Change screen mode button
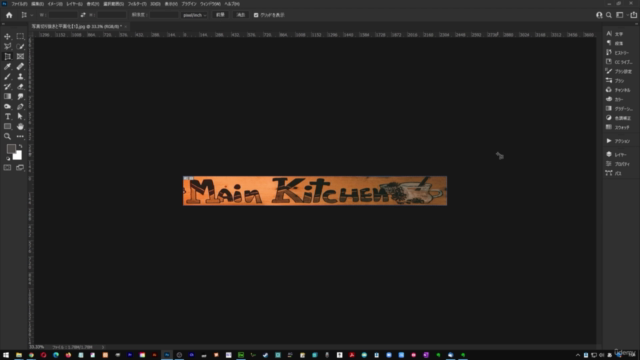Screen dimensions: 640x360 coord(20,168)
